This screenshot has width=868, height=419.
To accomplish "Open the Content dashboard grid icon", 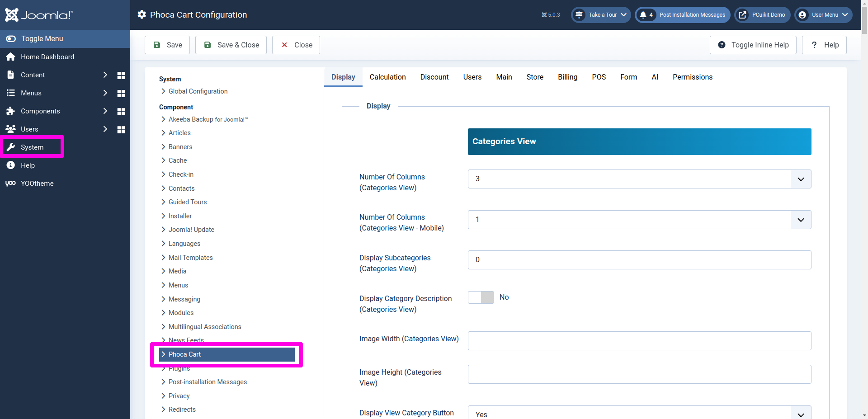I will point(121,75).
